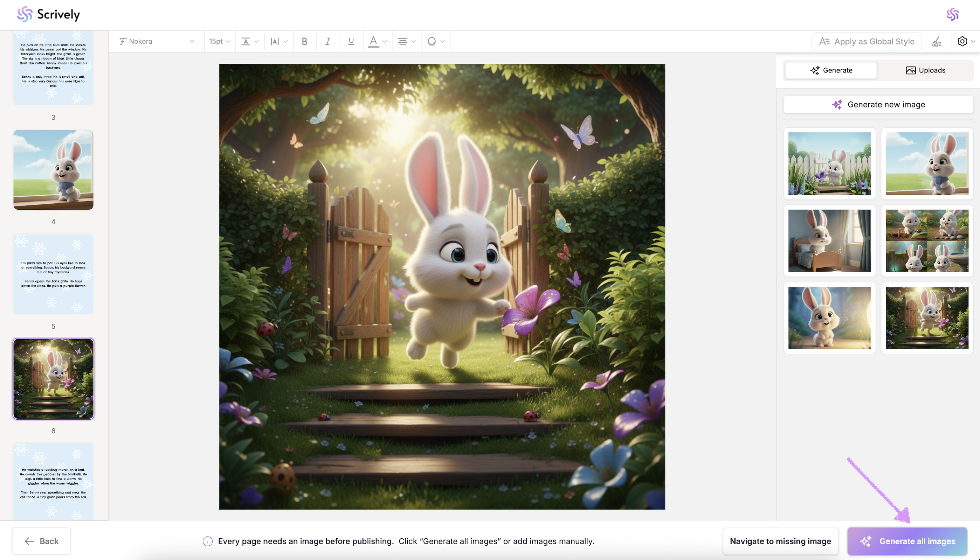Toggle bold text formatting
The width and height of the screenshot is (980, 560).
pyautogui.click(x=304, y=41)
